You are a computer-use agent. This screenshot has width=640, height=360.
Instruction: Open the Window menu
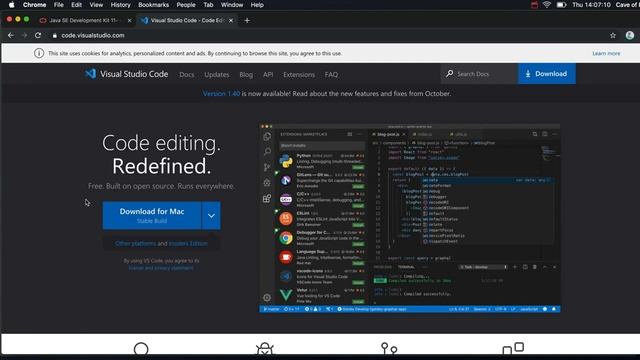coord(232,5)
